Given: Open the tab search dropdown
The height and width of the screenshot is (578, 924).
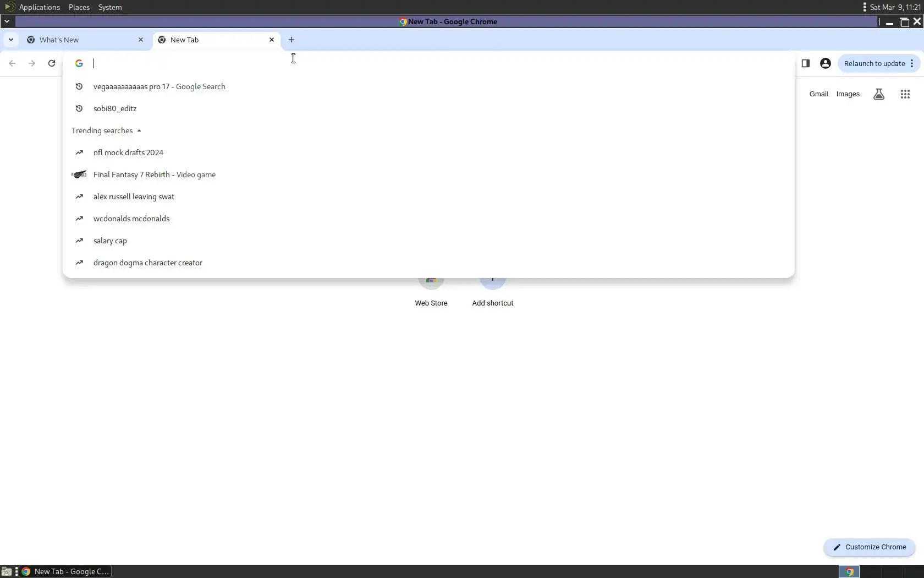Looking at the screenshot, I should 11,40.
